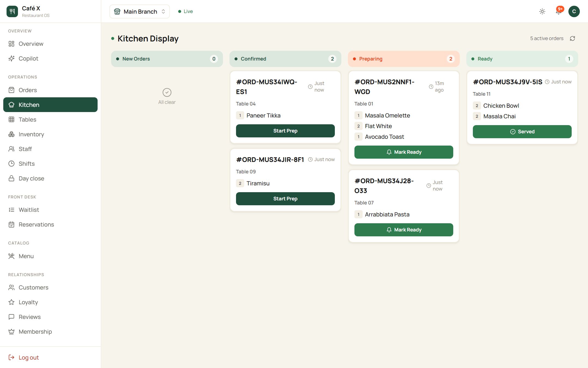
Task: Open the user avatar labeled C
Action: click(x=574, y=11)
